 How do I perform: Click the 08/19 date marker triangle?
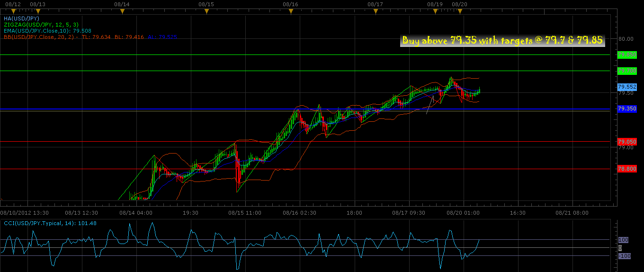[435, 11]
